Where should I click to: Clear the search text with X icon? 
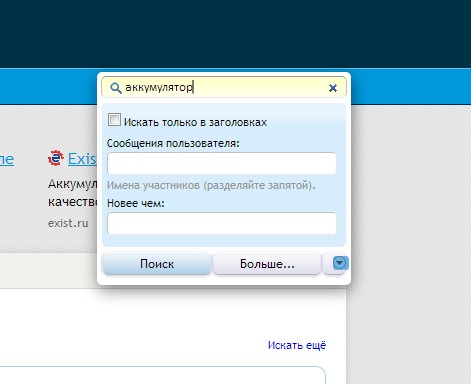point(333,88)
